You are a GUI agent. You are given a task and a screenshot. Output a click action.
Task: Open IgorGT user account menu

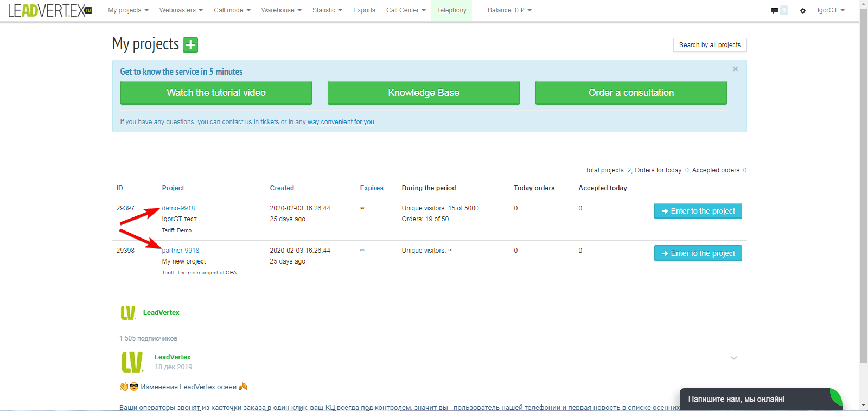(831, 10)
